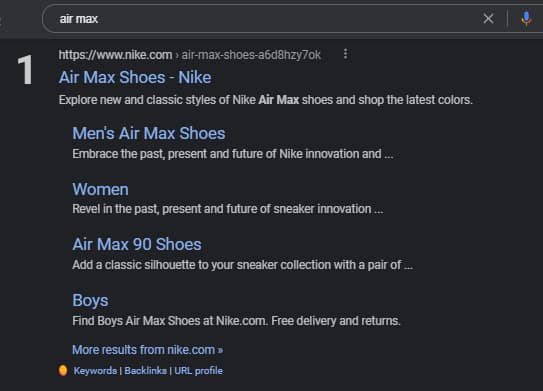This screenshot has width=543, height=391.
Task: Open the 'Air Max Shoes - Nike' result
Action: pos(135,77)
